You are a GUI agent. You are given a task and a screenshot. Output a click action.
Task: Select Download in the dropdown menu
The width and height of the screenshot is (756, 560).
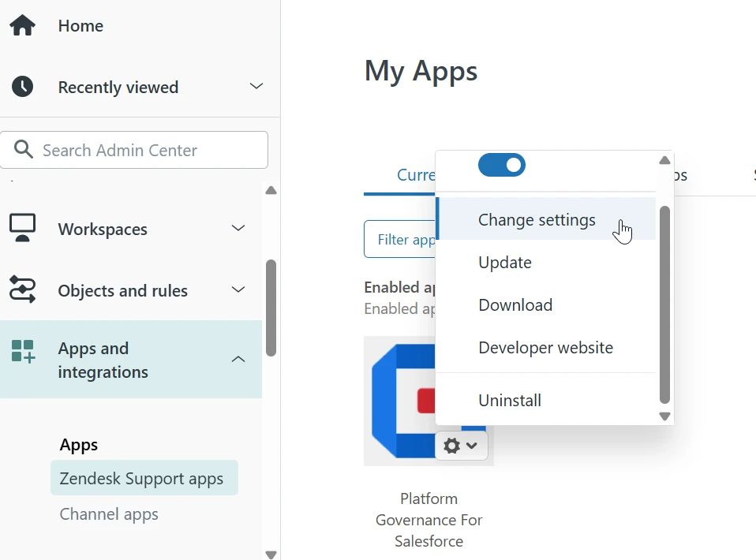[515, 305]
